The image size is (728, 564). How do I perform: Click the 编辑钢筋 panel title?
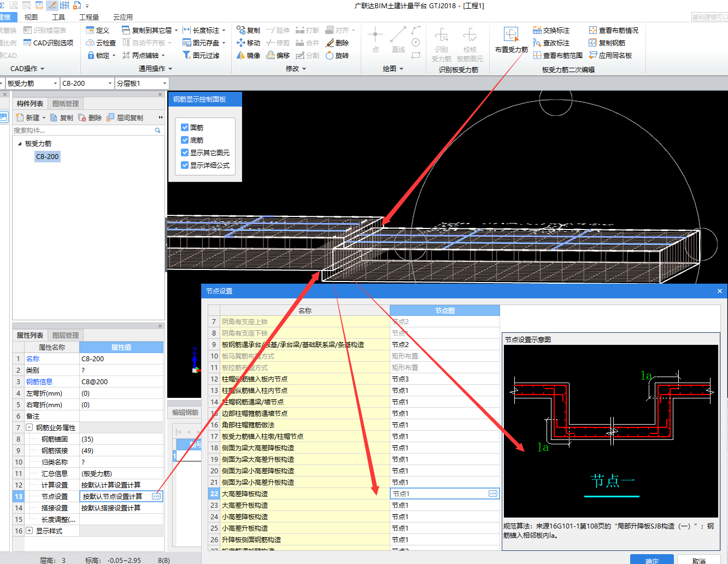(185, 413)
